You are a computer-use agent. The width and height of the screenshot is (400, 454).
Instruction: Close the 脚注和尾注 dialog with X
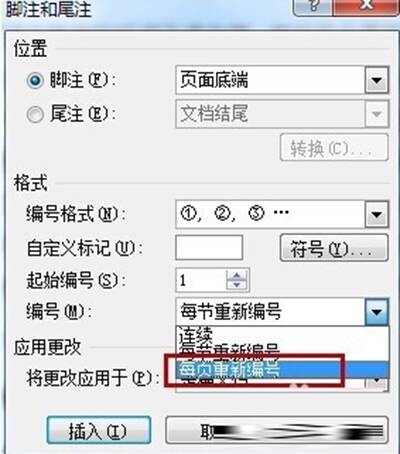point(366,7)
